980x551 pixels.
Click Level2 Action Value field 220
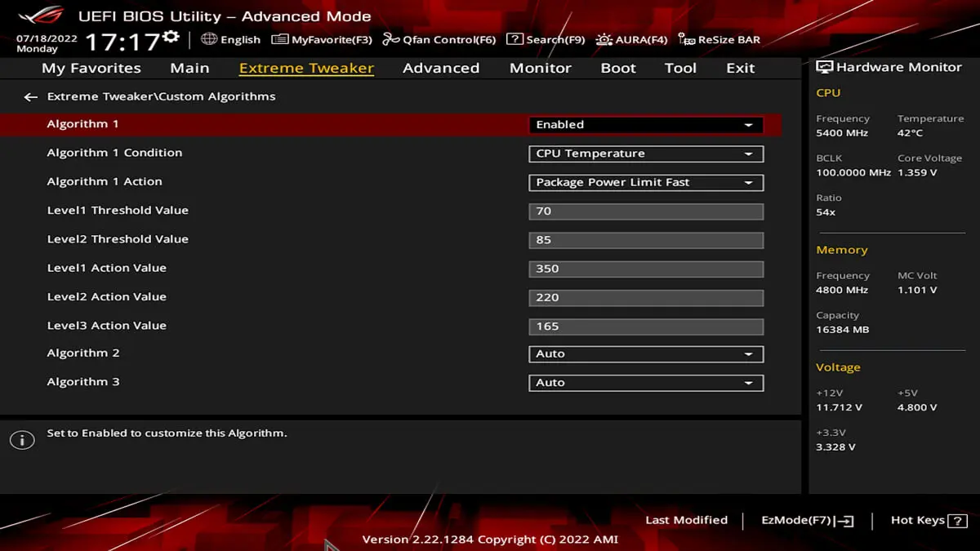[645, 297]
